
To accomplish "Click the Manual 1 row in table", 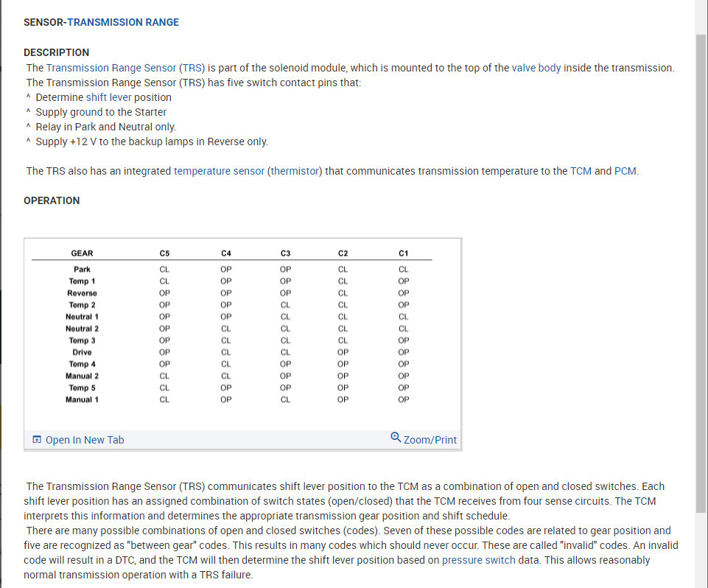I will (82, 399).
